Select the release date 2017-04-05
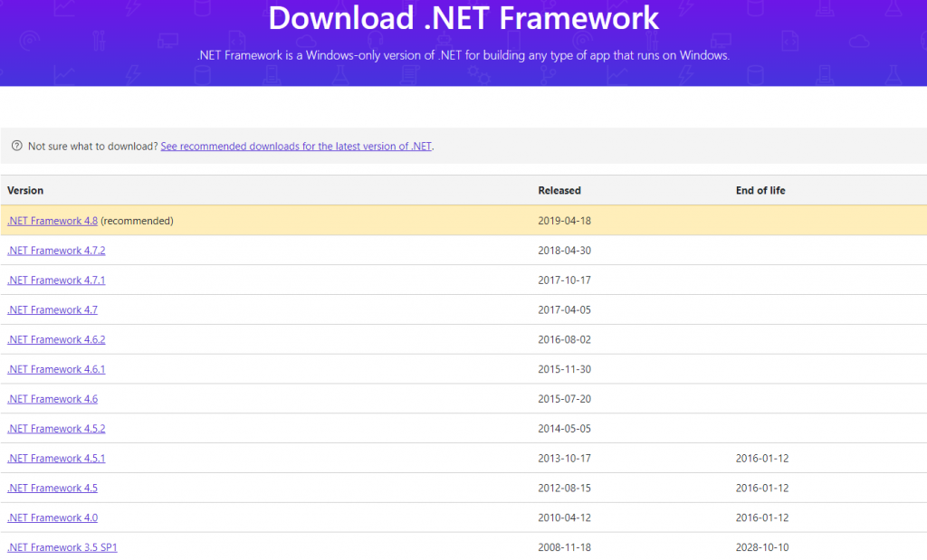Image resolution: width=927 pixels, height=560 pixels. 564,309
